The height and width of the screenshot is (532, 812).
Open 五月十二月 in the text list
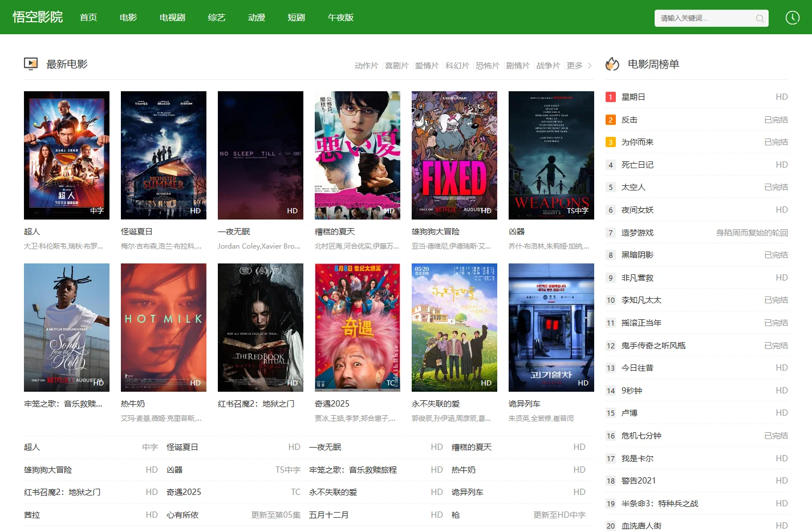pos(376,515)
